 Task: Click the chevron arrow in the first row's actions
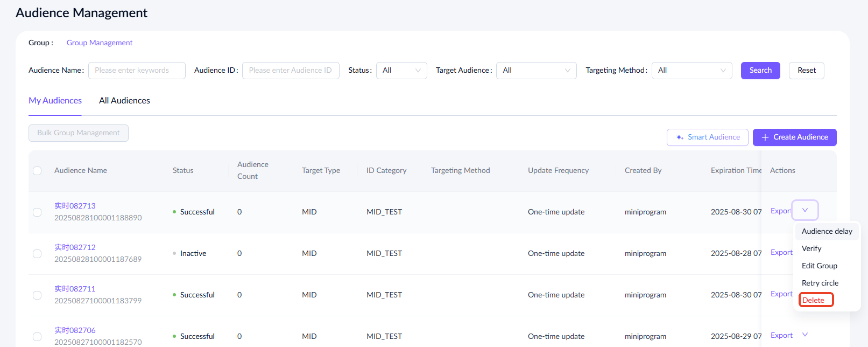(805, 210)
